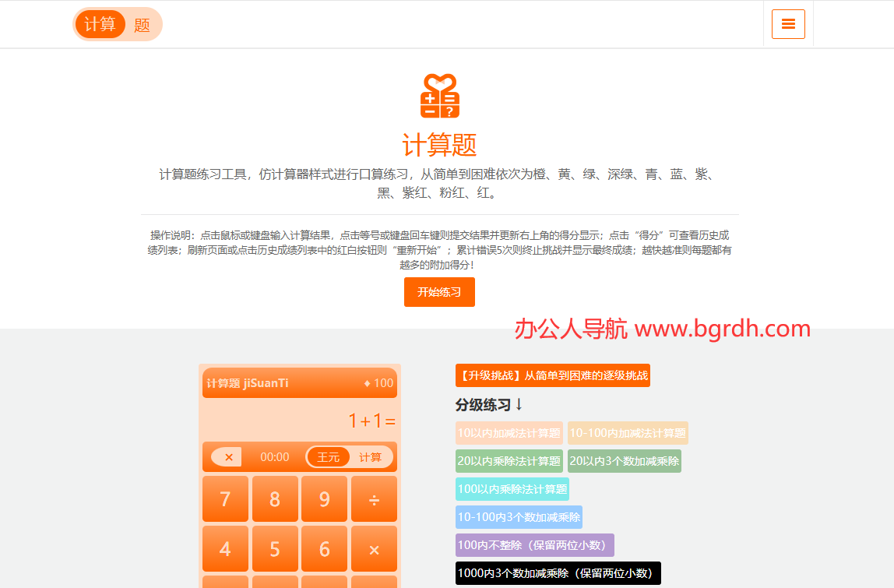Image resolution: width=894 pixels, height=588 pixels.
Task: Open the hamburger navigation menu
Action: pos(788,24)
